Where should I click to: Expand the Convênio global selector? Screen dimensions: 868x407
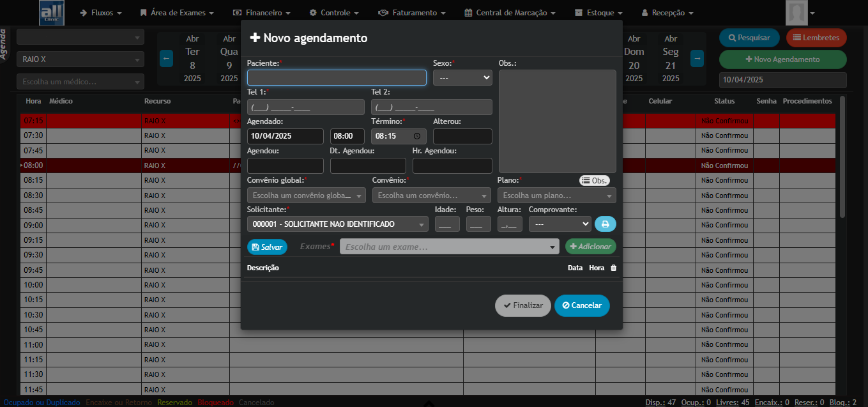[306, 196]
